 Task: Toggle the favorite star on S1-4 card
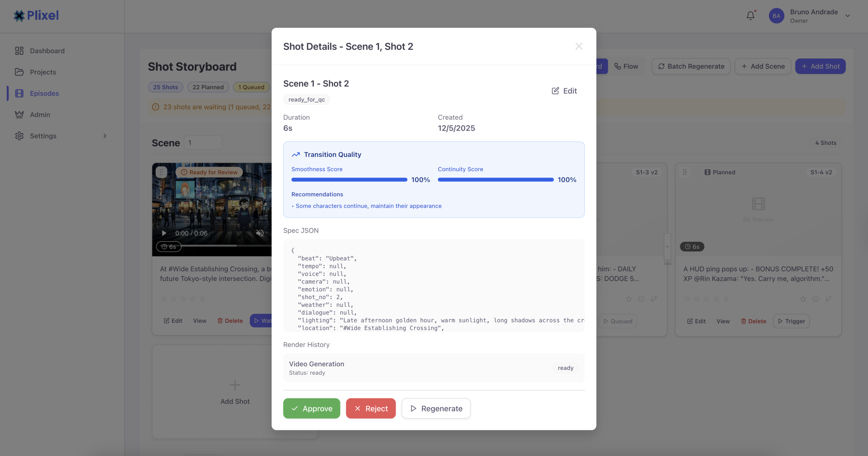click(803, 299)
